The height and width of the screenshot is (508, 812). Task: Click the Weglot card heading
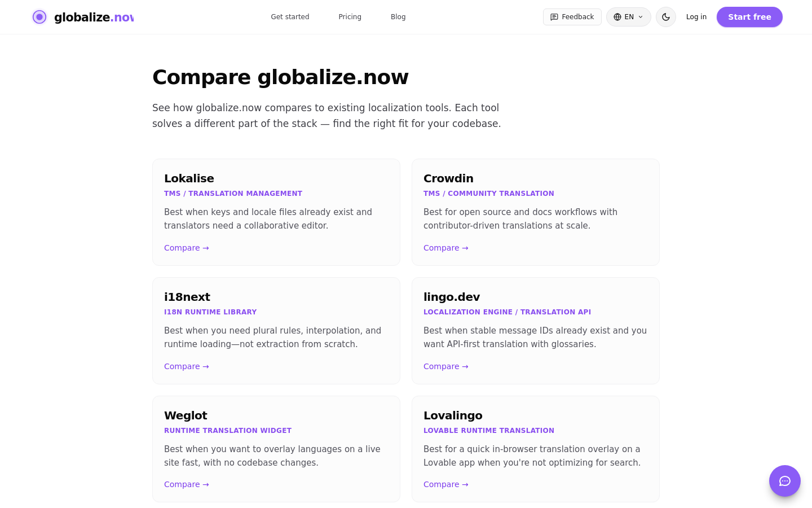pyautogui.click(x=186, y=415)
